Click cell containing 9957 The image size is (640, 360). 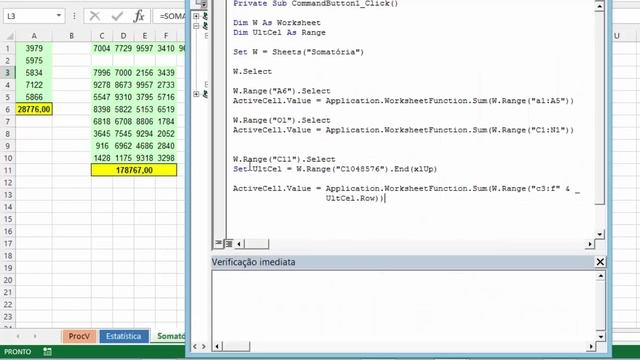pyautogui.click(x=144, y=85)
